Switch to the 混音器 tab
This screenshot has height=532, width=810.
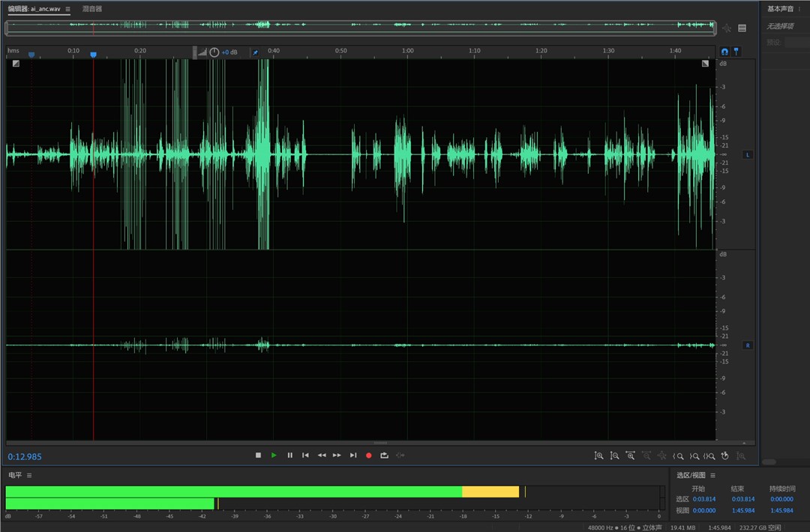(92, 9)
